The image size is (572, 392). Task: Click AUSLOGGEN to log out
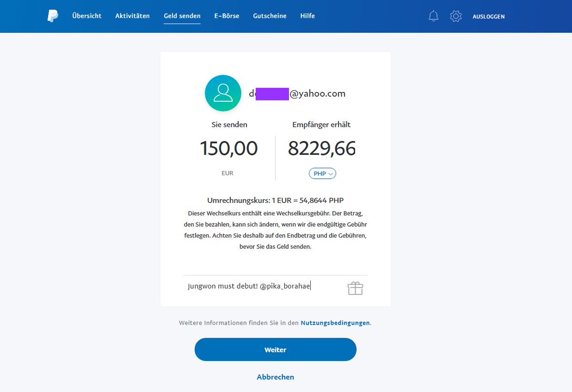tap(489, 16)
